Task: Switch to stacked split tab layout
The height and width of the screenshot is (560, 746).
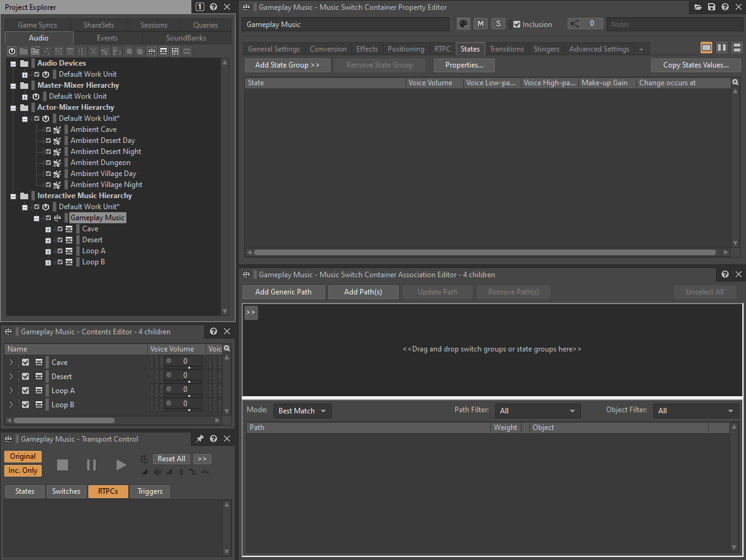Action: point(737,48)
